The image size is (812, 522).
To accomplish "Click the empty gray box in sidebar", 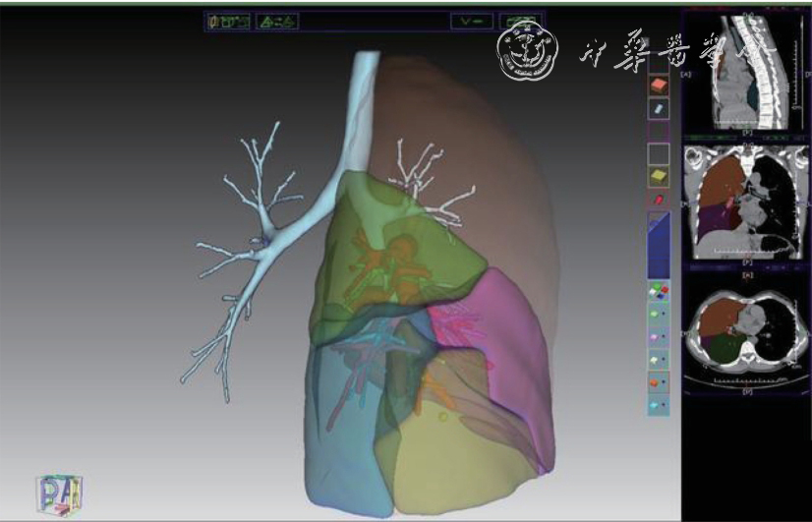I will click(x=658, y=153).
